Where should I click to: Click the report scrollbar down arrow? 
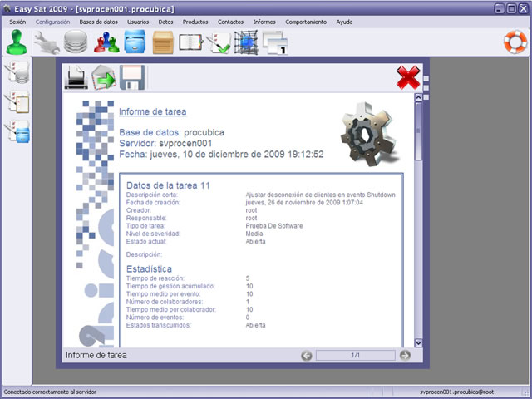pos(418,342)
